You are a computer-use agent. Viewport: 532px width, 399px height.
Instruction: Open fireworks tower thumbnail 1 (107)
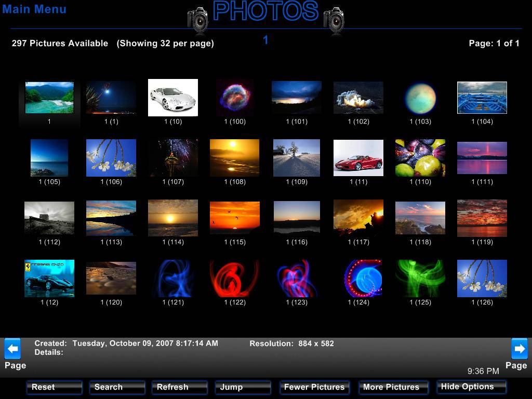(173, 158)
